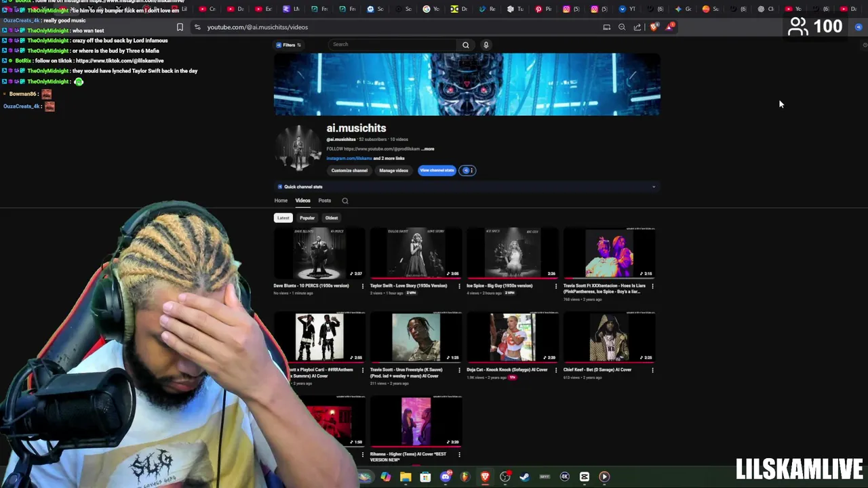
Task: Open options menu for Chief Keef Bet video
Action: [x=652, y=370]
